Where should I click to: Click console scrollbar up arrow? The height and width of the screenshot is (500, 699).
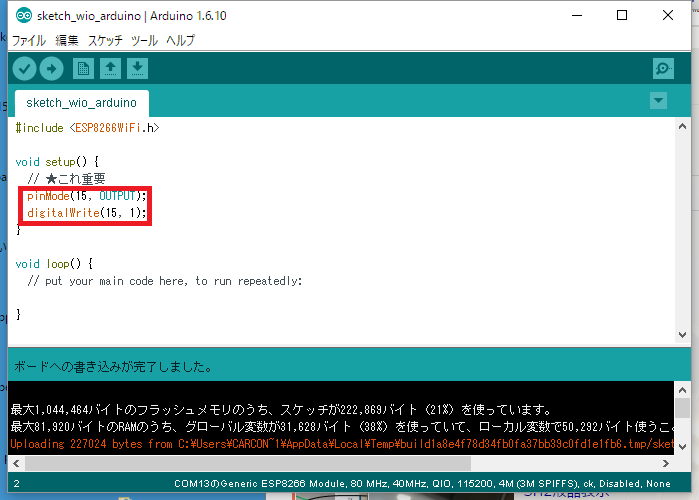point(682,390)
